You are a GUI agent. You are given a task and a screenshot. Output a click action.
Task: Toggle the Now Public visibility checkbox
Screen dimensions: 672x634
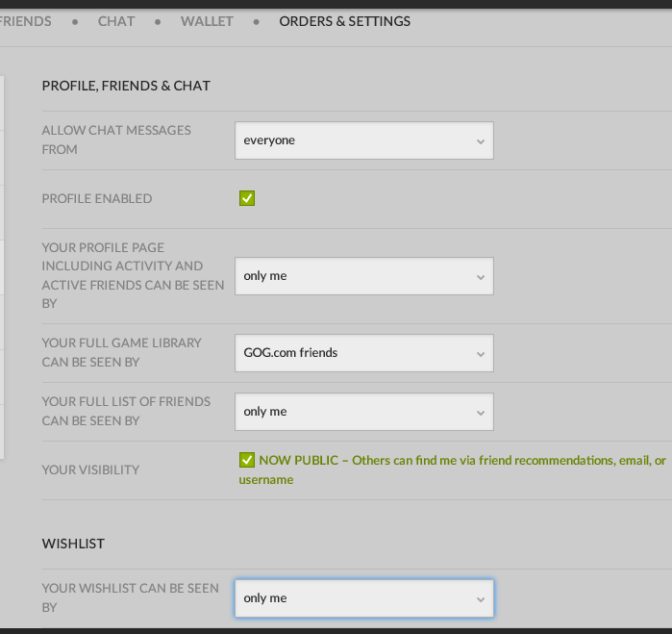click(x=247, y=460)
